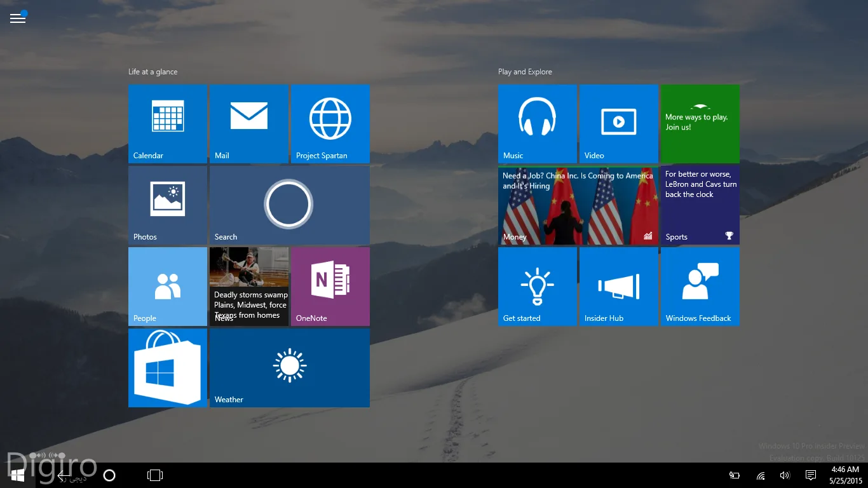
Task: Open the Money tile with China flags
Action: click(x=578, y=205)
